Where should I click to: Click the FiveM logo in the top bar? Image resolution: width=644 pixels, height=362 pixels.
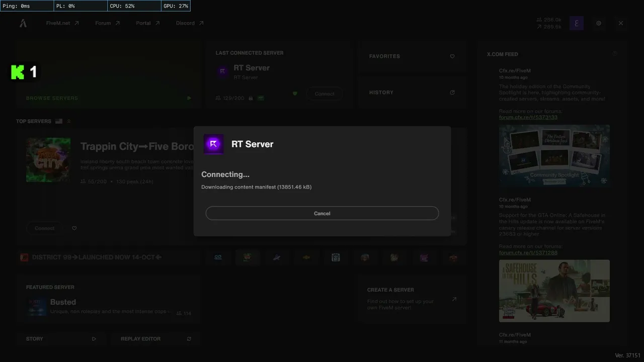(23, 23)
